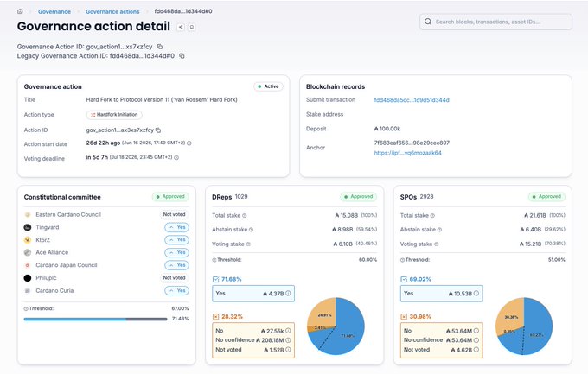Image resolution: width=588 pixels, height=374 pixels.
Task: Click the Tingvard member avatar
Action: pyautogui.click(x=28, y=227)
